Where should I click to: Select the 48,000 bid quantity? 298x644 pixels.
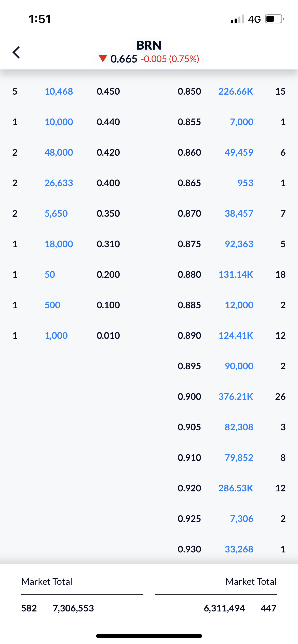coord(59,152)
